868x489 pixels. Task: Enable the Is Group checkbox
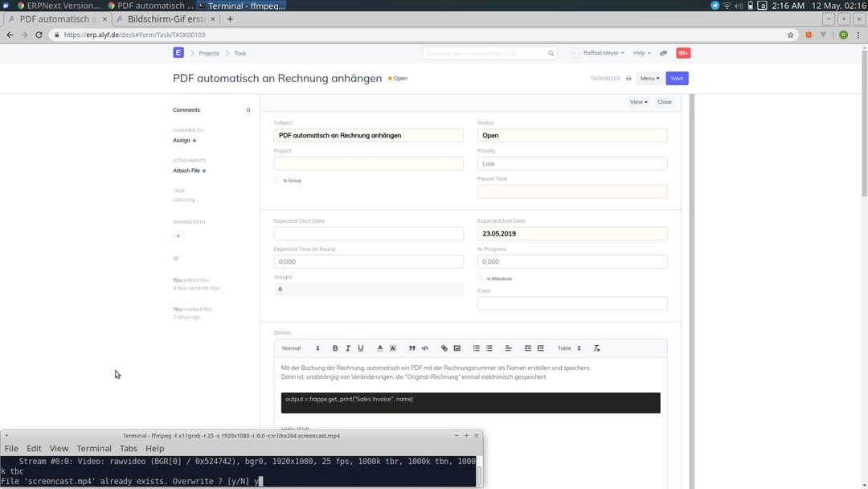point(276,180)
